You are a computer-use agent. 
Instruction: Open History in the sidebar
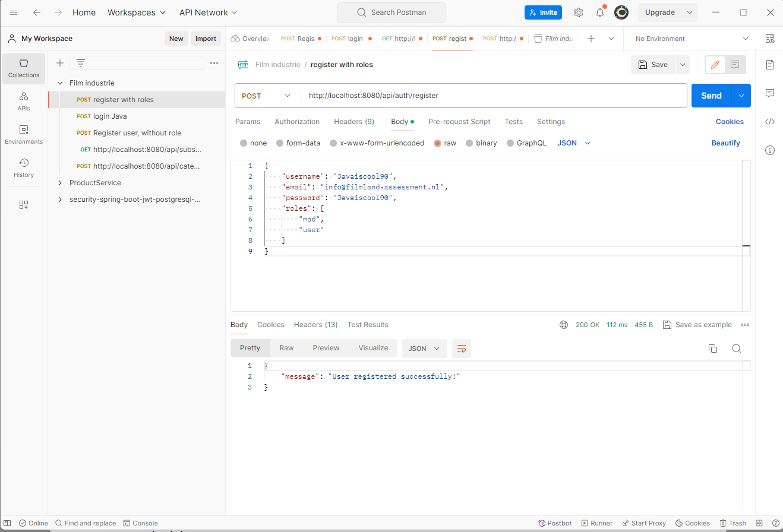pos(24,167)
